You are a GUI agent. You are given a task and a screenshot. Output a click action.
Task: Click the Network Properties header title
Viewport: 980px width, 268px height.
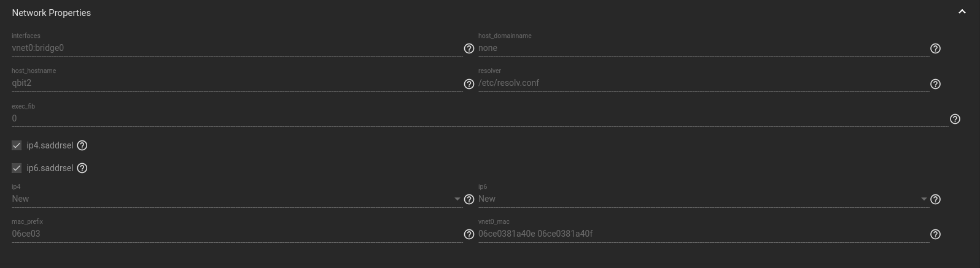(52, 13)
